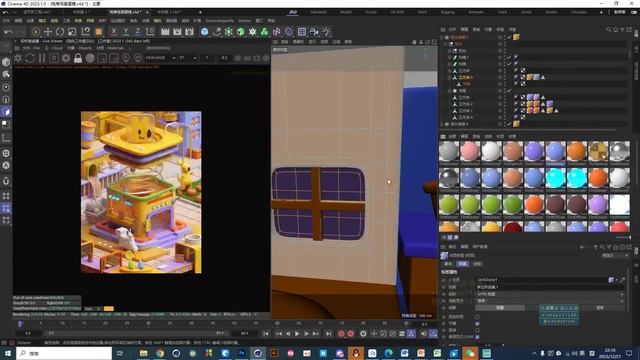Click the Windows taskbar search box
This screenshot has width=640, height=360.
point(64,353)
